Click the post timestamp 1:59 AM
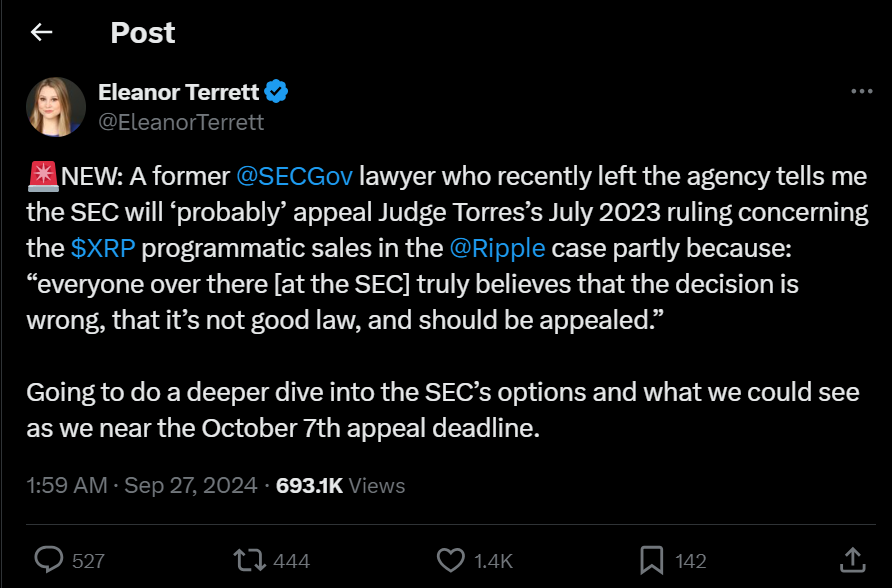This screenshot has width=892, height=588. click(65, 486)
